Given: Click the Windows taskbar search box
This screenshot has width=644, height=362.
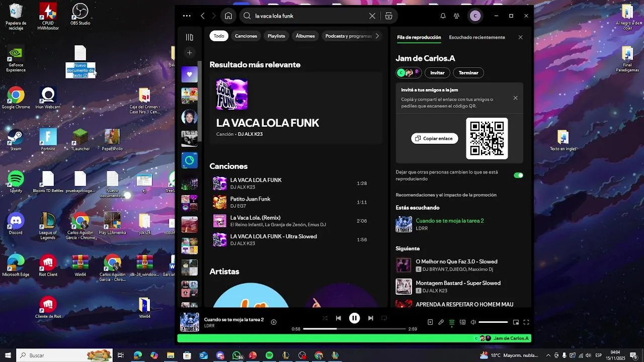Looking at the screenshot, I should click(x=64, y=355).
